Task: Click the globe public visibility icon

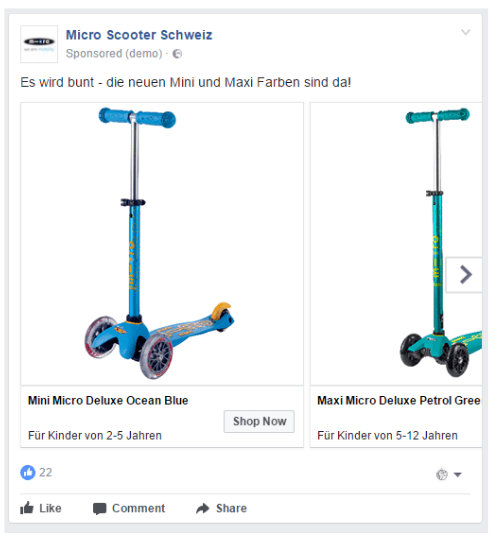Action: point(177,54)
